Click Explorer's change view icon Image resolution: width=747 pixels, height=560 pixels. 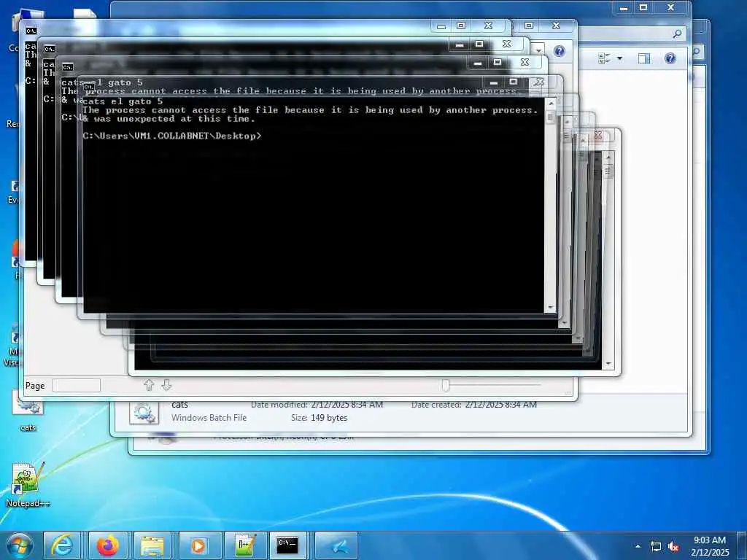(x=605, y=58)
